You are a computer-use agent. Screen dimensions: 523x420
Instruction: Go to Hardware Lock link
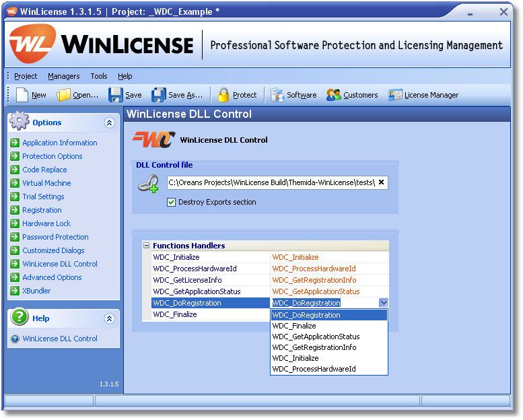pos(46,223)
